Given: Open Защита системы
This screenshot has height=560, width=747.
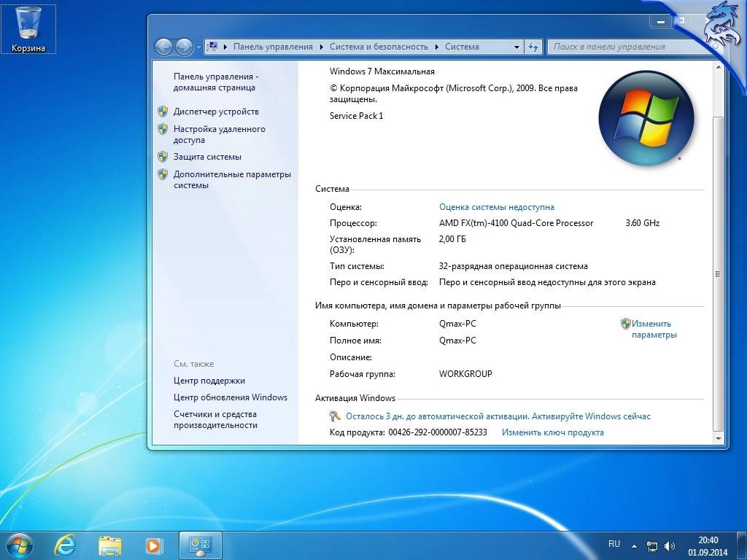Looking at the screenshot, I should pos(207,157).
